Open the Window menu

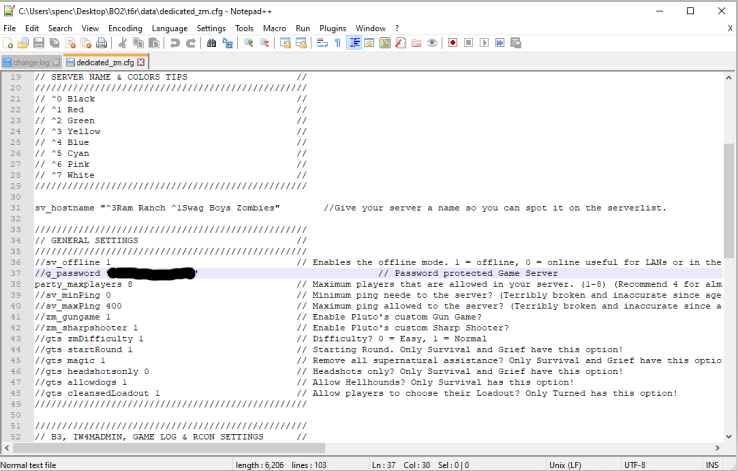tap(370, 28)
